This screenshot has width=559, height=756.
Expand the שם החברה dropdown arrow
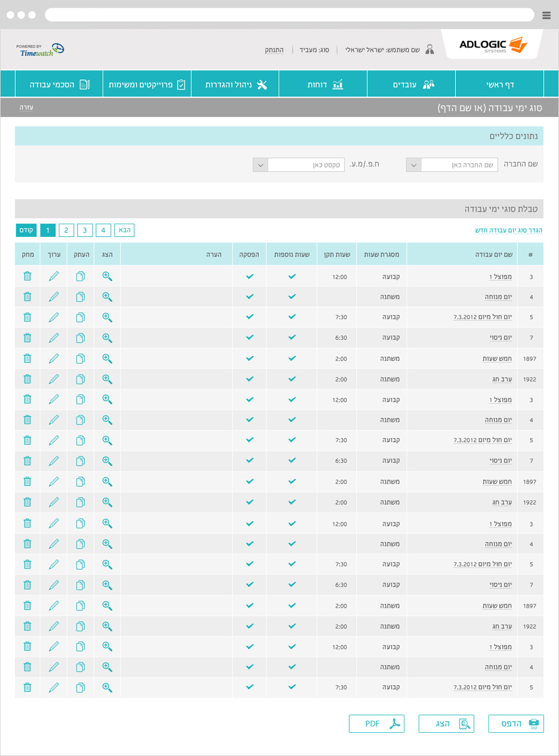pyautogui.click(x=413, y=165)
